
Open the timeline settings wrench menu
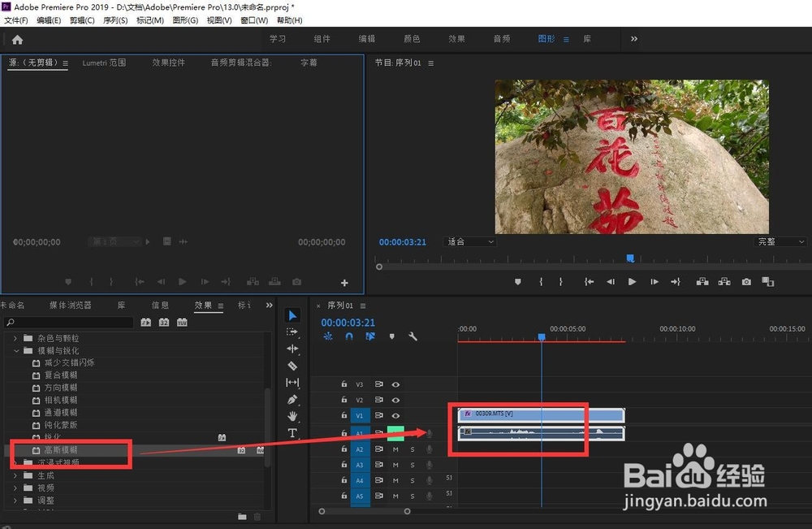[x=412, y=335]
